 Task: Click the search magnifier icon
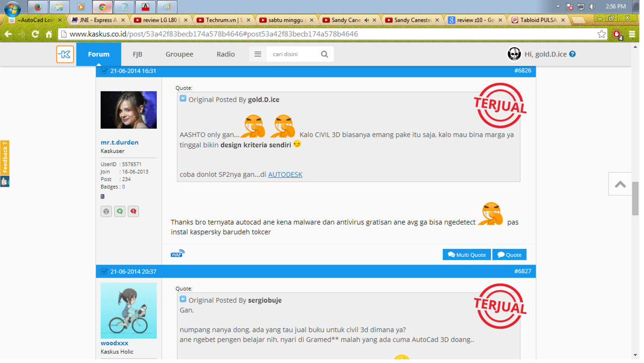pos(325,54)
